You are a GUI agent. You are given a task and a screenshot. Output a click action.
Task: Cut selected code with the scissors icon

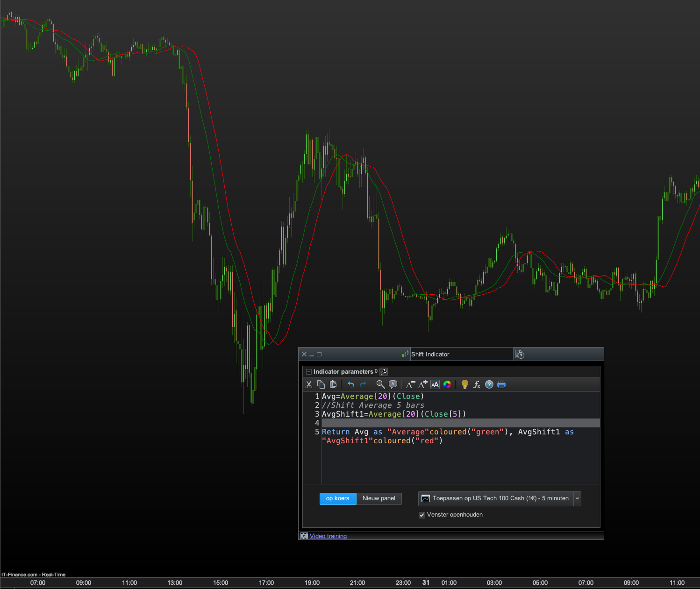point(309,384)
